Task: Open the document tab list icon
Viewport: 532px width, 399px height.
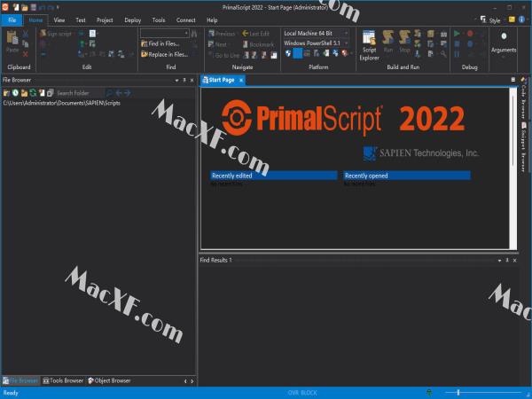Action: tap(513, 80)
